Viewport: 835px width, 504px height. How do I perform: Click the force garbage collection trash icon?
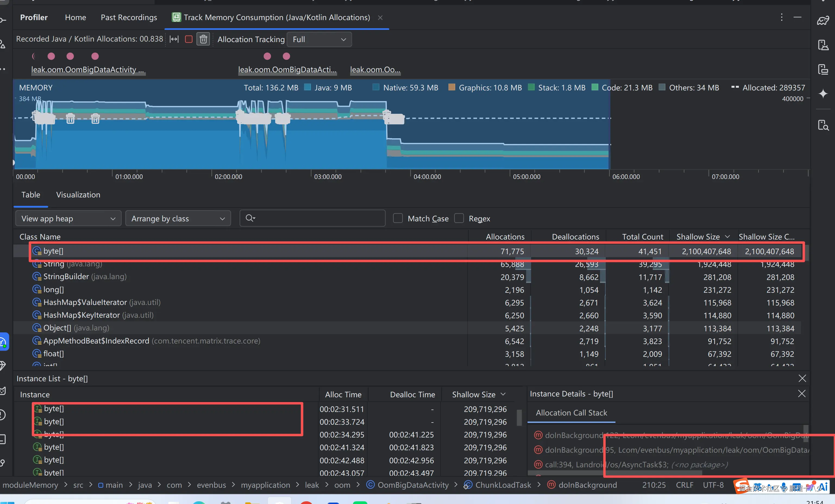click(203, 39)
